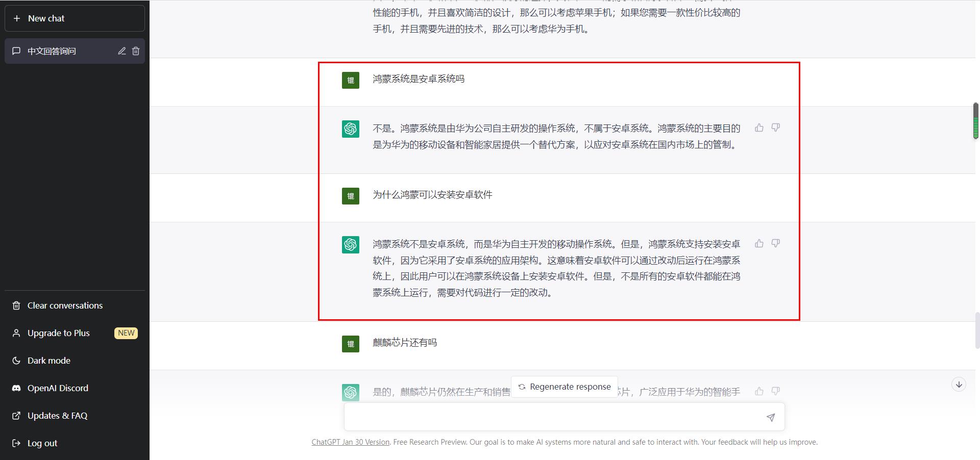Click the Updates & FAQ external link icon
This screenshot has width=980, height=460.
(x=15, y=415)
